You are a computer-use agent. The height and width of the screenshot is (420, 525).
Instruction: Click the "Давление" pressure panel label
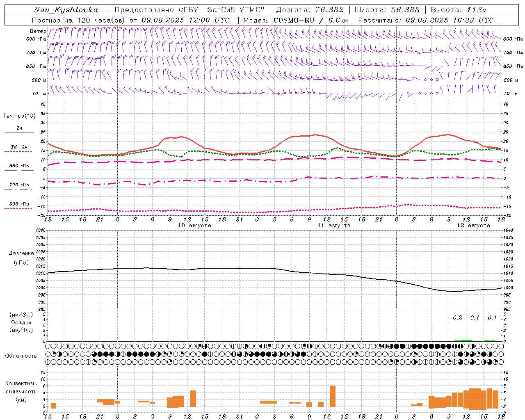pyautogui.click(x=21, y=253)
